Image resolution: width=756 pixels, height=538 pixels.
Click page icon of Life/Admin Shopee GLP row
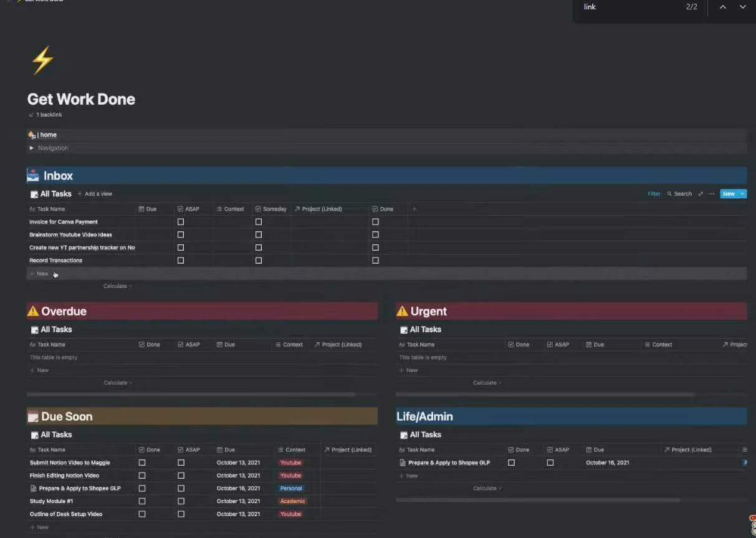click(403, 463)
